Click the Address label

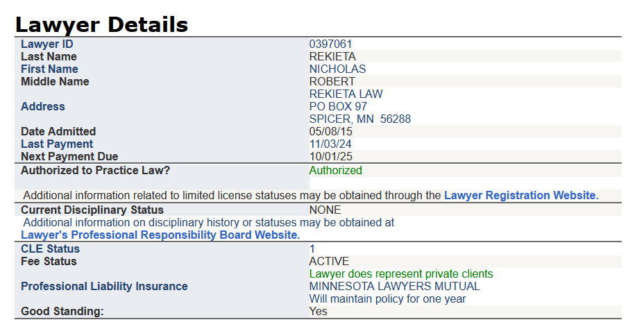tap(43, 106)
